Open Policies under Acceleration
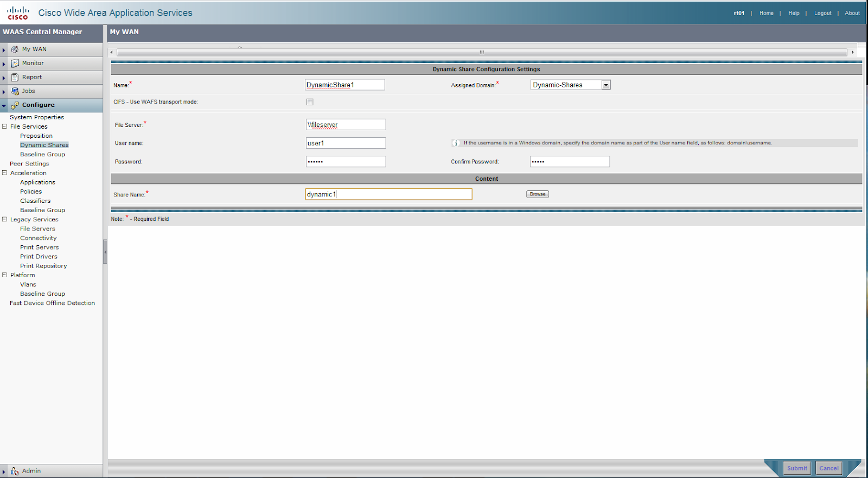 [31, 192]
